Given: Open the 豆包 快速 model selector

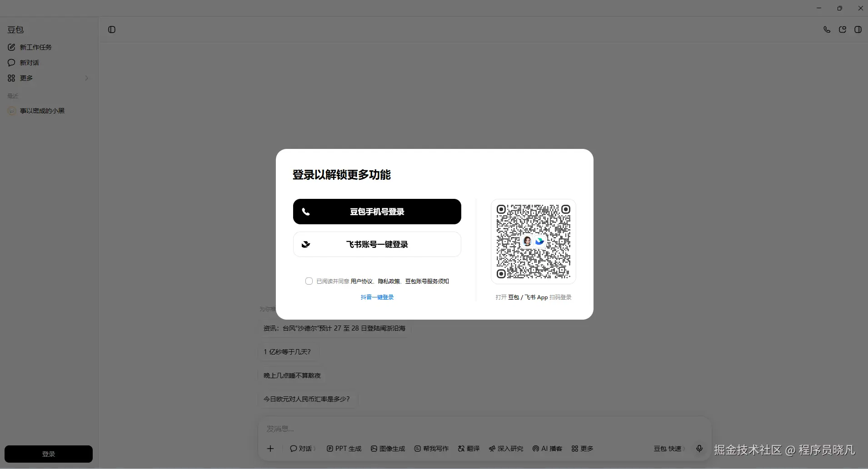Looking at the screenshot, I should pyautogui.click(x=669, y=449).
